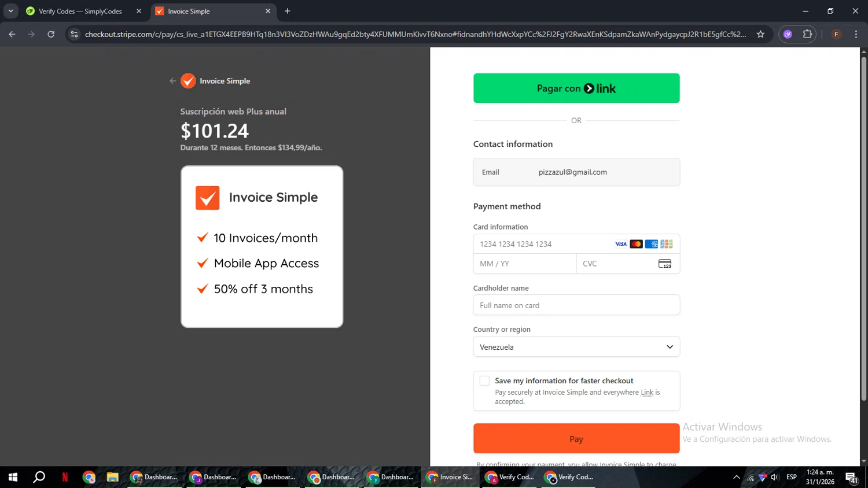Show hidden system tray icons
This screenshot has height=488, width=868.
[x=736, y=477]
